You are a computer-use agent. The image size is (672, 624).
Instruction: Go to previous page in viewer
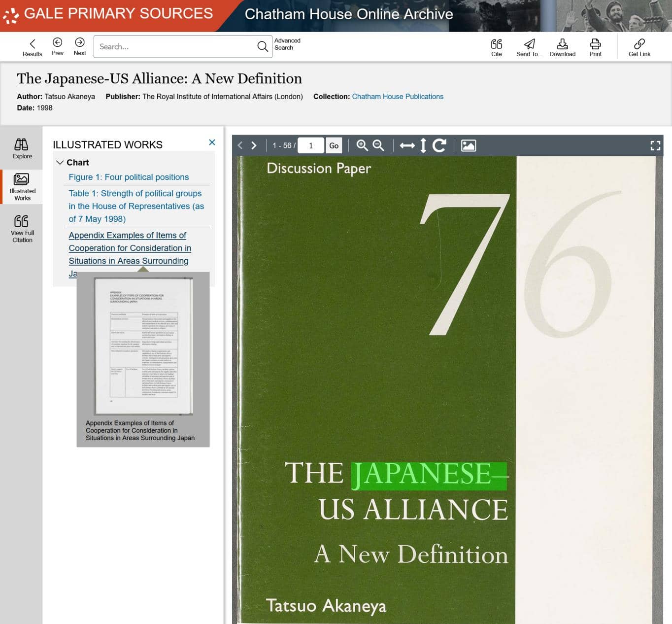(x=240, y=145)
